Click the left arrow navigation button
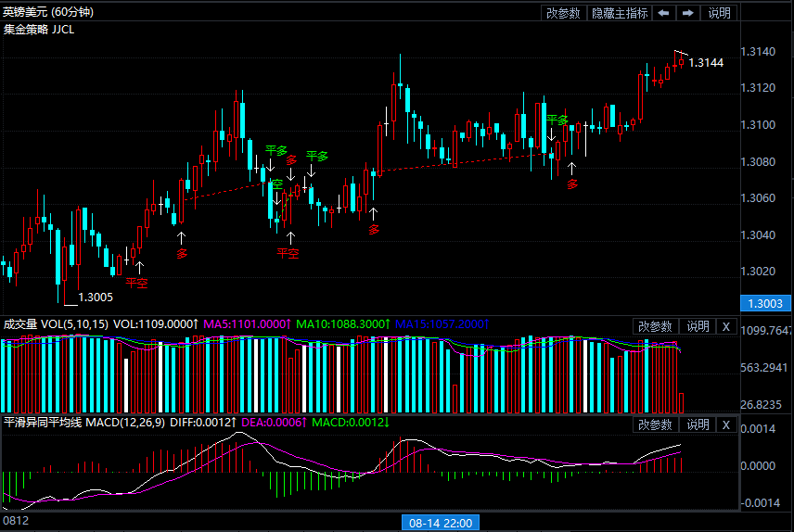The image size is (794, 532). 664,13
